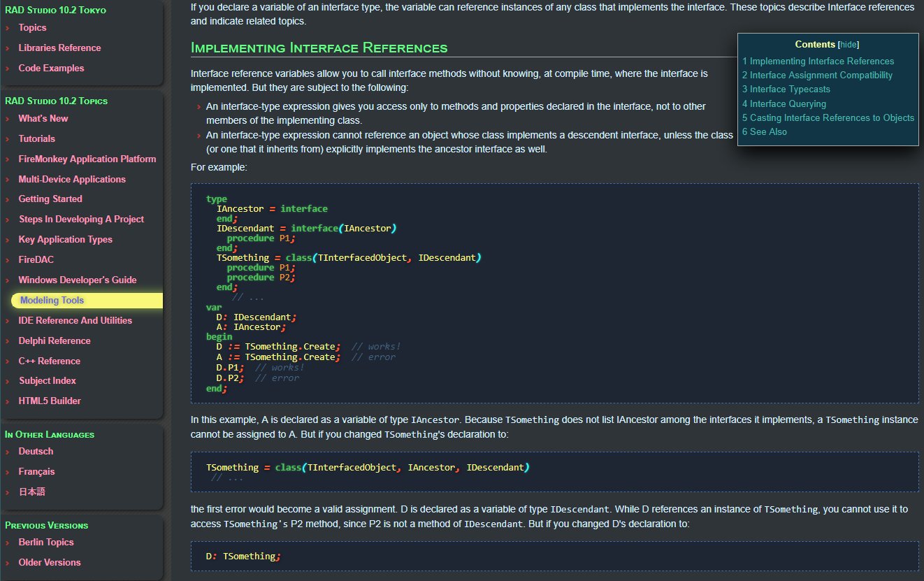Screen dimensions: 924x581
Task: Open Libraries Reference in sidebar
Action: click(x=59, y=48)
